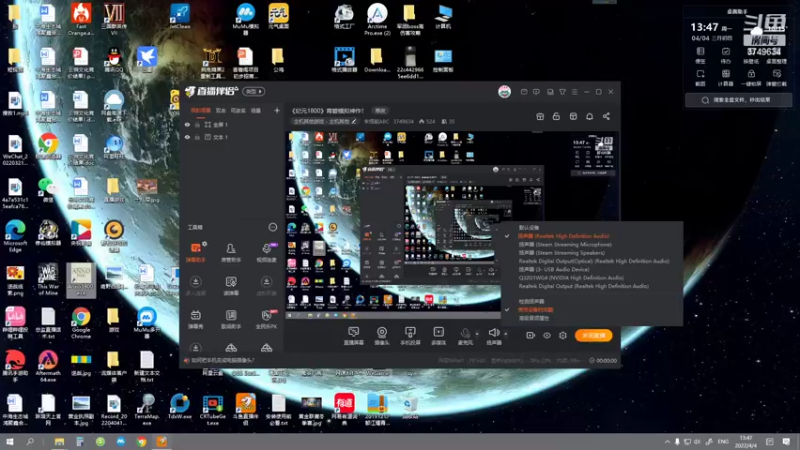Select the 全屏 1 layer row

point(232,124)
